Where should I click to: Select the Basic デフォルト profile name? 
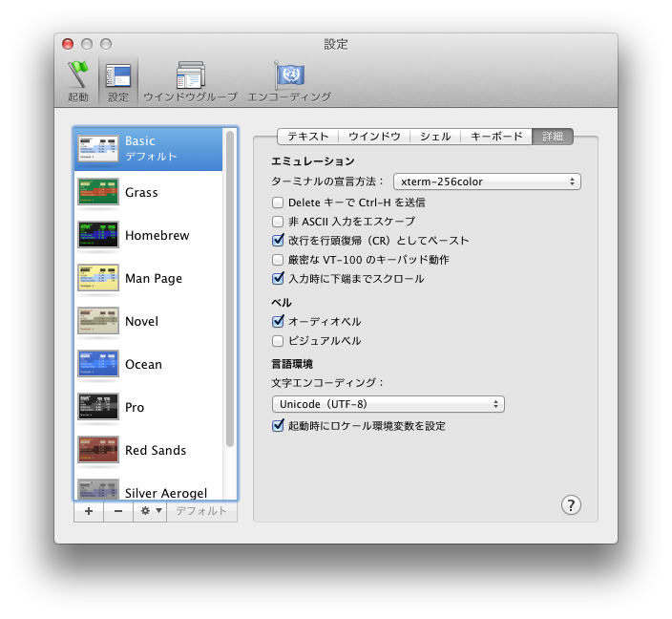(151, 148)
